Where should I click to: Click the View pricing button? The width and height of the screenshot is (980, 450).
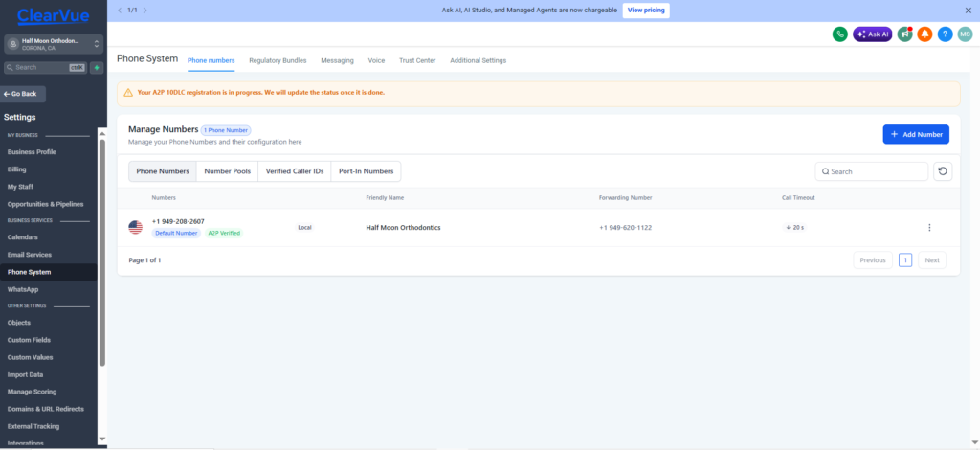(646, 10)
